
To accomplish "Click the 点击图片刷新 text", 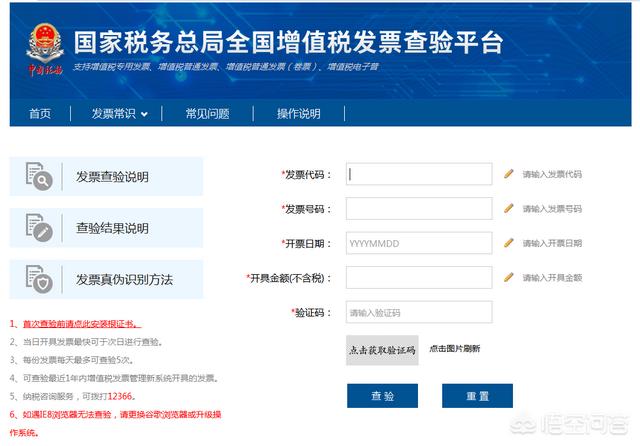I will click(x=455, y=348).
